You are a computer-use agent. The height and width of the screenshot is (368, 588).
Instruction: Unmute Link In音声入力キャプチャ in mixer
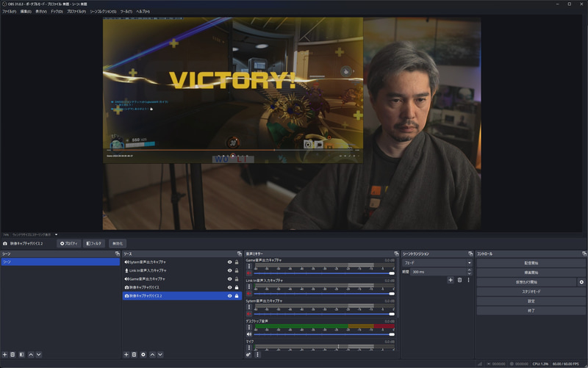tap(249, 294)
